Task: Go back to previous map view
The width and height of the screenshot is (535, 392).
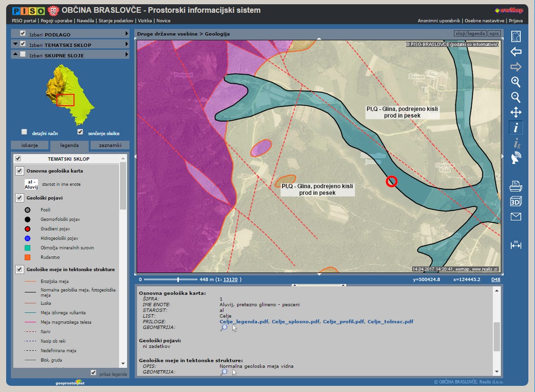Action: point(516,52)
